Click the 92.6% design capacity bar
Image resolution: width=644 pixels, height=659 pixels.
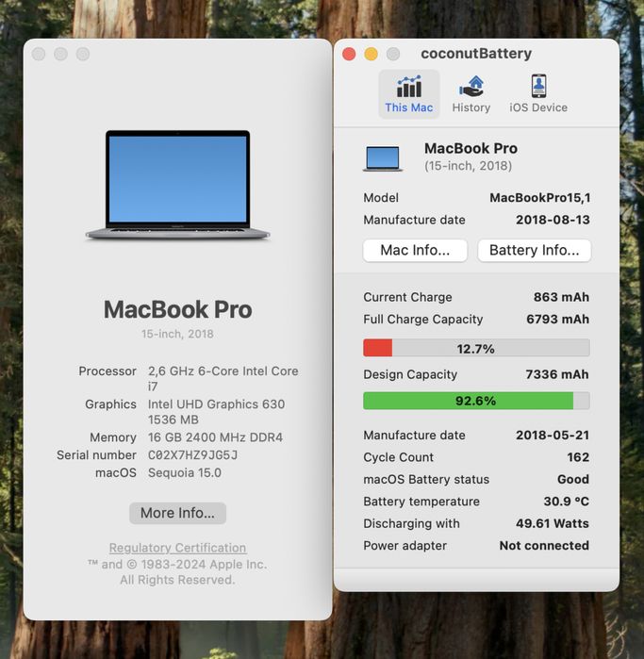476,401
